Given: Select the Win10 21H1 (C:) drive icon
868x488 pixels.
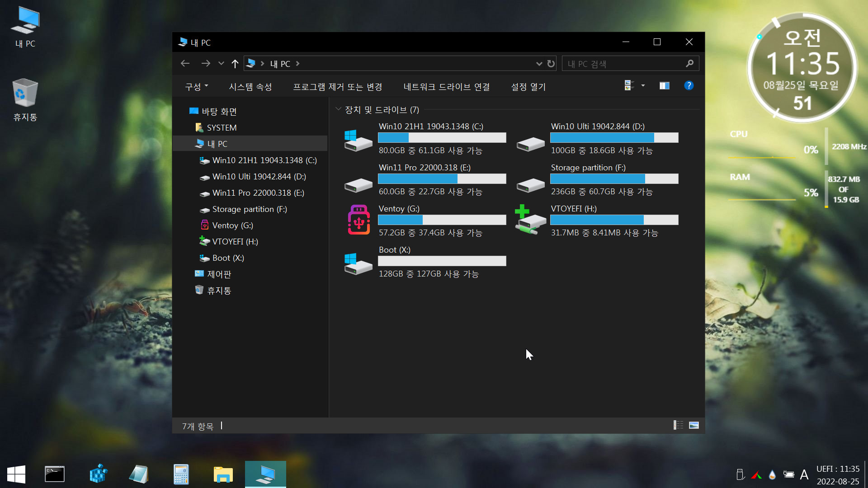Looking at the screenshot, I should point(358,140).
